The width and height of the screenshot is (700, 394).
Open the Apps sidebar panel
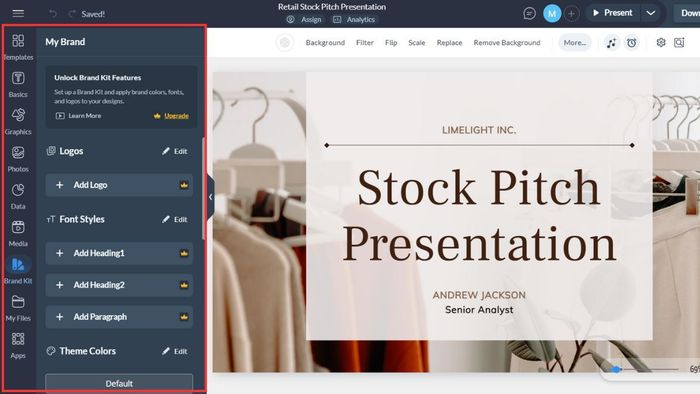pos(18,346)
